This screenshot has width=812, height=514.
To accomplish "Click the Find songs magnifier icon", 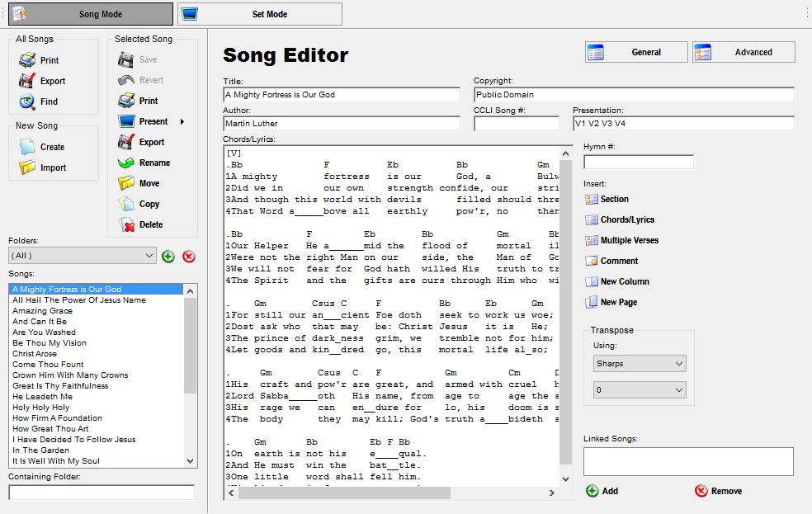I will pyautogui.click(x=27, y=101).
